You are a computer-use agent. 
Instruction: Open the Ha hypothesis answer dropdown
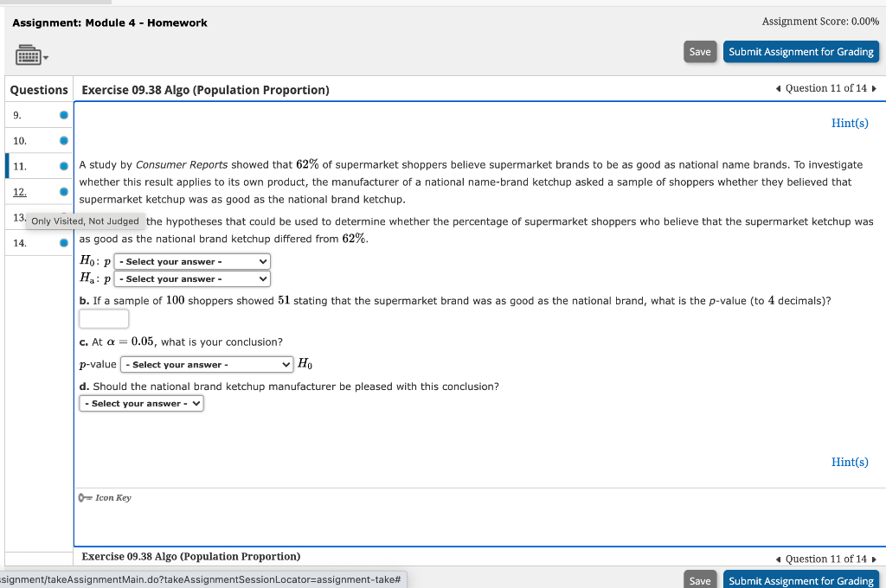[192, 278]
